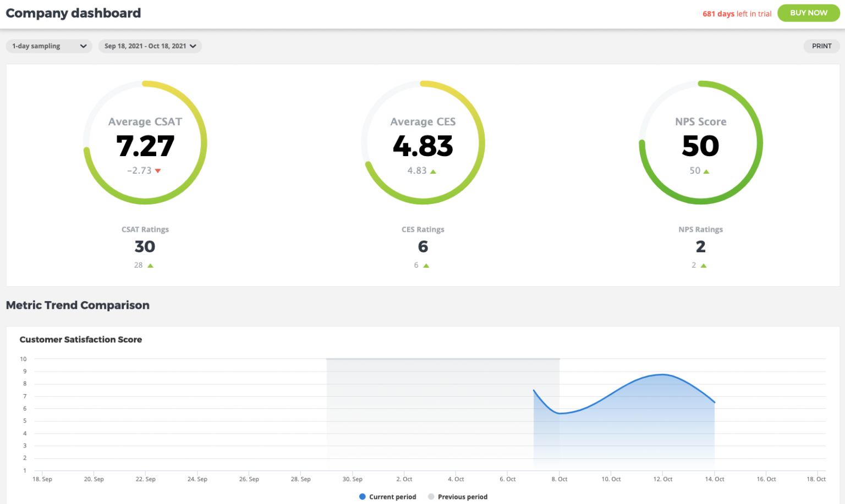Toggle the Previous period series visibility
845x504 pixels.
point(463,496)
